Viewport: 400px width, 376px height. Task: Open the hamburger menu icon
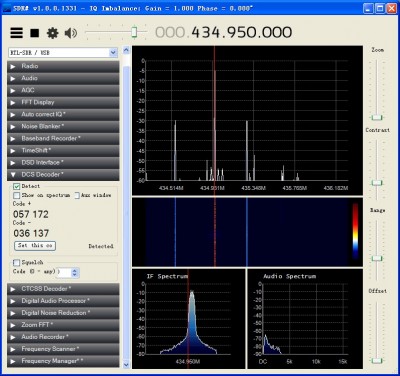point(17,33)
